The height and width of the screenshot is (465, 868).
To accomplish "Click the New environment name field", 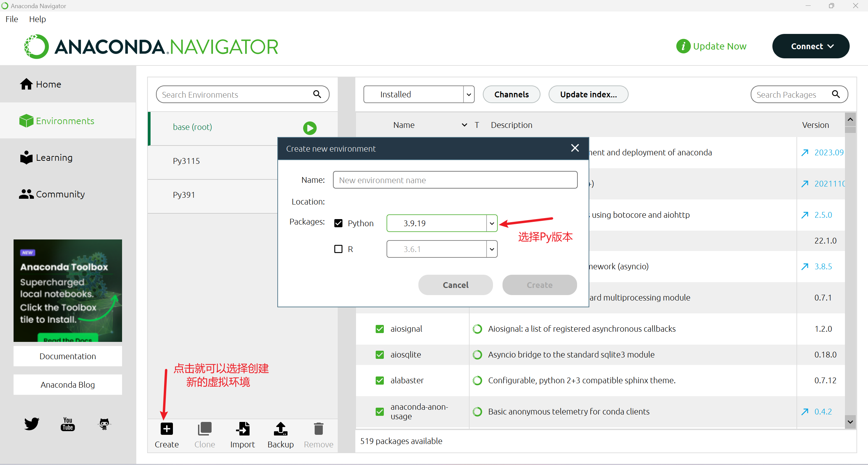I will pyautogui.click(x=455, y=180).
